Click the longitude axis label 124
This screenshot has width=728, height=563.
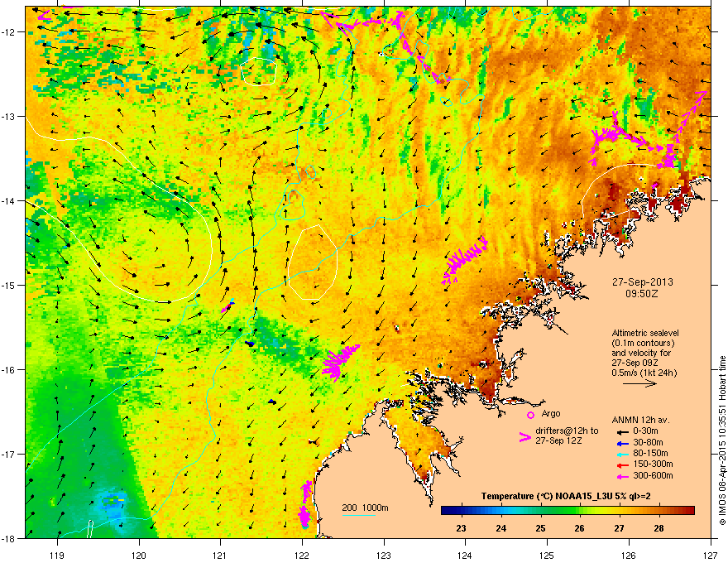[465, 556]
